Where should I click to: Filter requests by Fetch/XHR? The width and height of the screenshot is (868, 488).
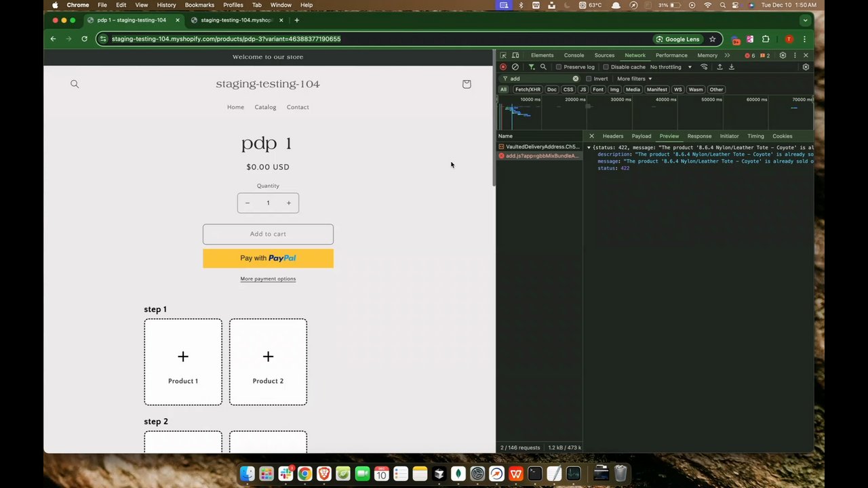click(x=528, y=89)
